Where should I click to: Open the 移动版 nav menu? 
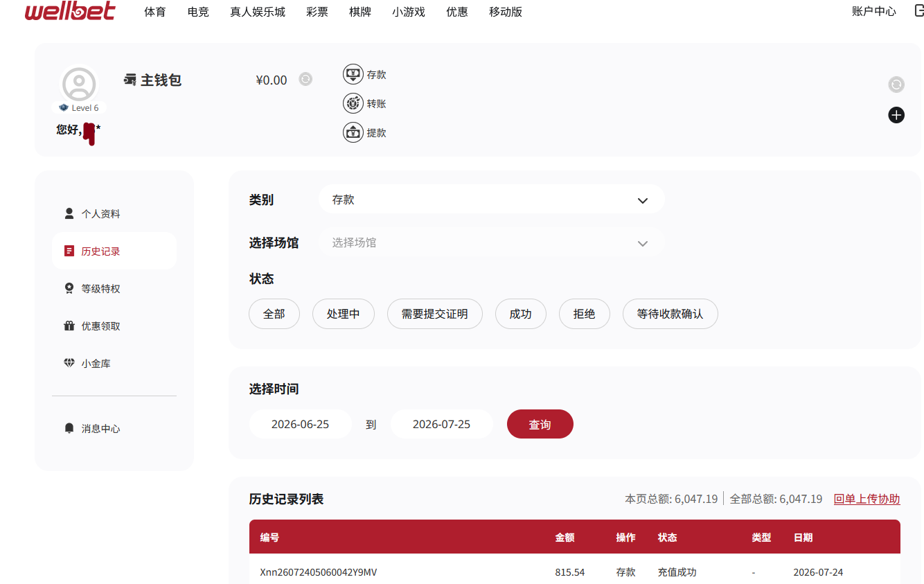[506, 12]
